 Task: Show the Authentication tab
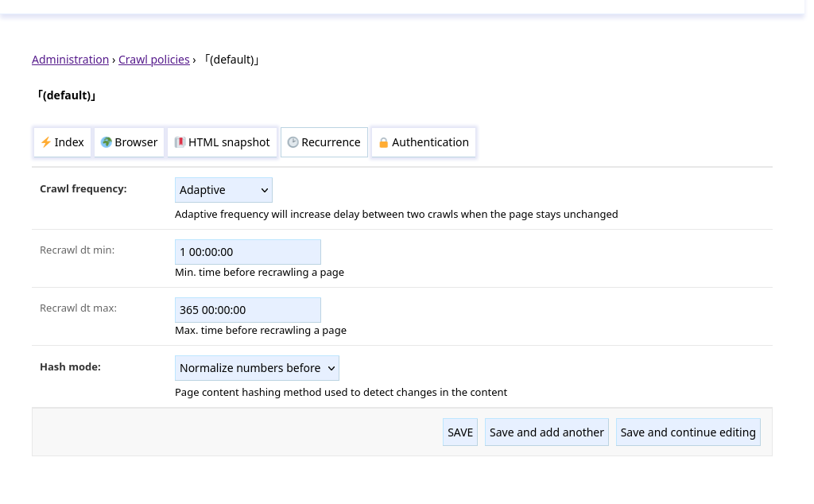[x=424, y=142]
